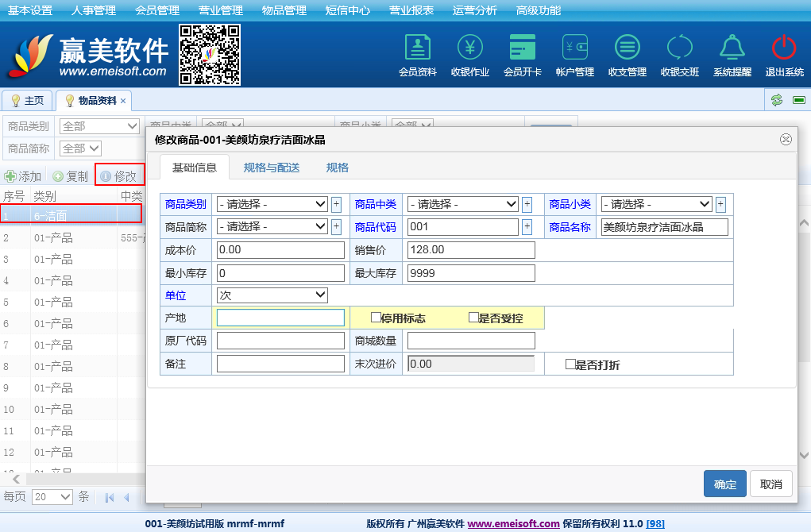811x532 pixels.
Task: Open the 营业报表 menu
Action: click(411, 10)
